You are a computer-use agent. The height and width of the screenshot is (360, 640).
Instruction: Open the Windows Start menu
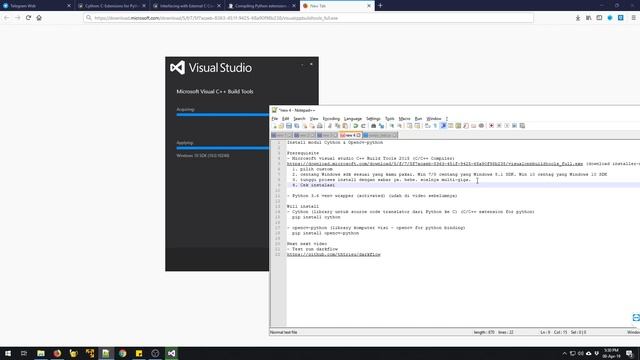pyautogui.click(x=8, y=353)
